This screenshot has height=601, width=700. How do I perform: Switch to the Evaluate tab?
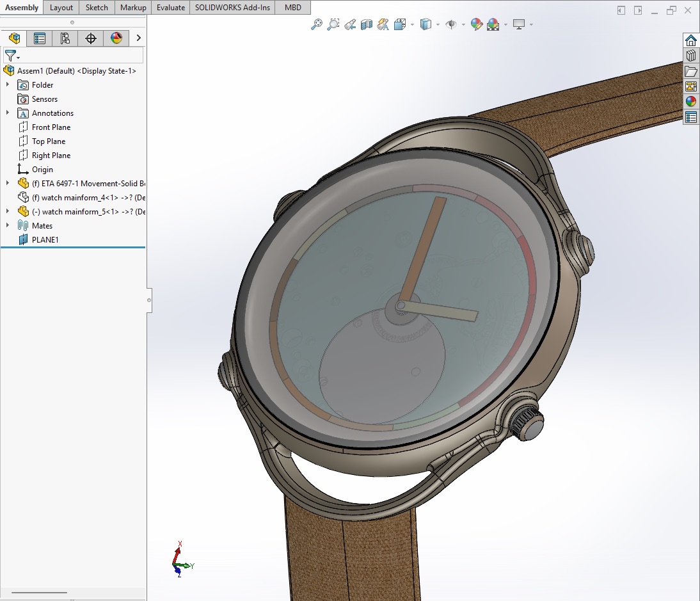point(171,8)
